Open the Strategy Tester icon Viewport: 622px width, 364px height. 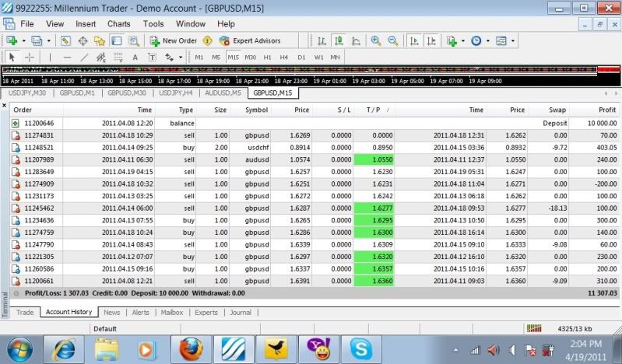(x=134, y=40)
